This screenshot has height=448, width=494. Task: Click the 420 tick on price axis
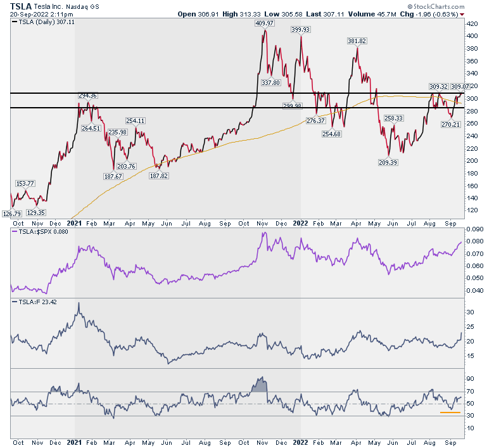coord(472,24)
